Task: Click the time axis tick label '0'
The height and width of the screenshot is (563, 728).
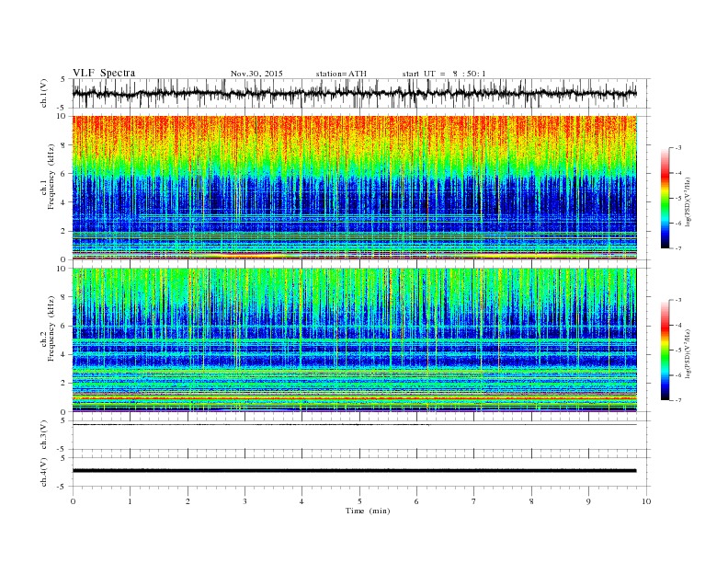Action: point(73,501)
